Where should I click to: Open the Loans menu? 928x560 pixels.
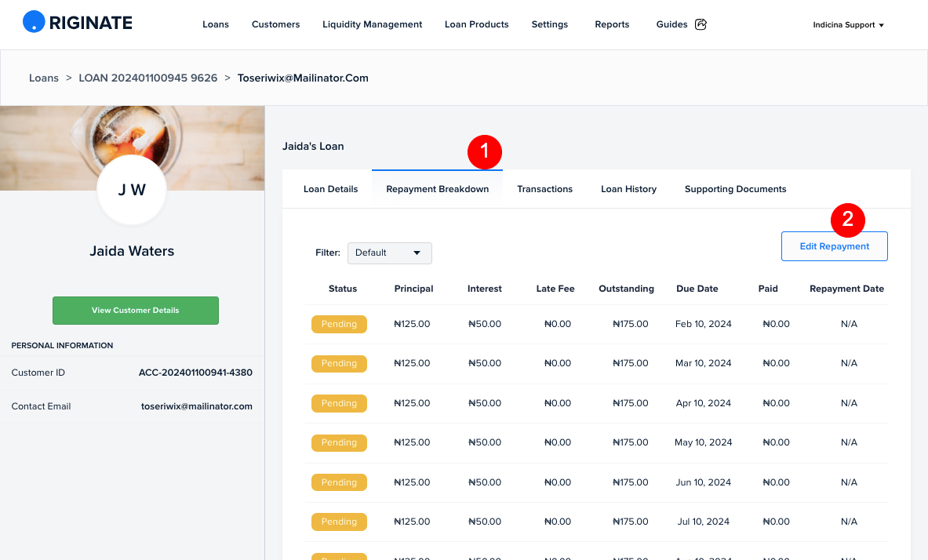point(216,24)
